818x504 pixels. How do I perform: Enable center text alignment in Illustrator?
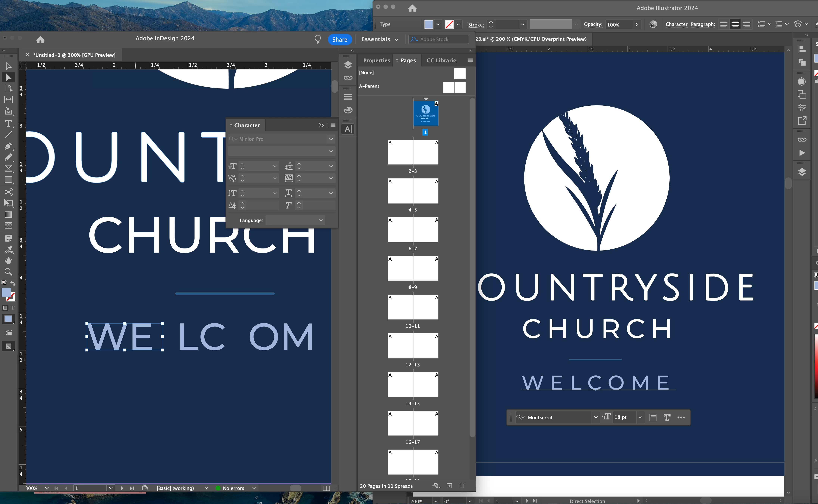(735, 24)
